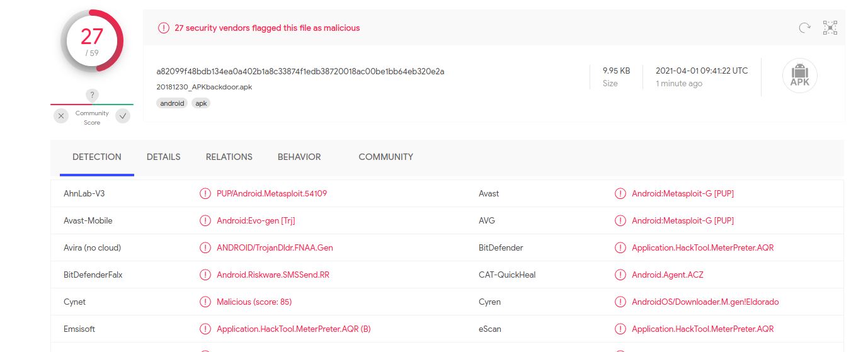
Task: Go to the BEHAVIOR tab
Action: coord(299,157)
